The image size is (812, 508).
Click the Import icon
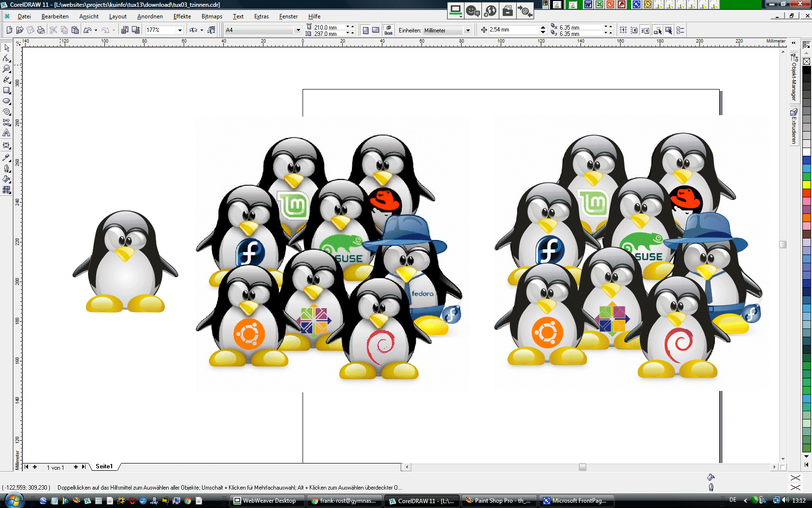(x=125, y=30)
